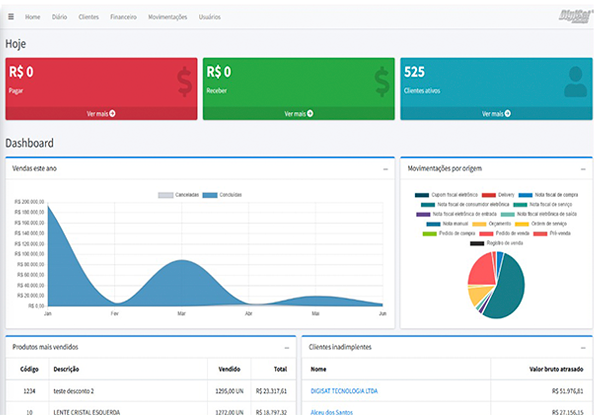Image resolution: width=600 pixels, height=420 pixels.
Task: Click the dollar icon on Receber card
Action: 381,81
